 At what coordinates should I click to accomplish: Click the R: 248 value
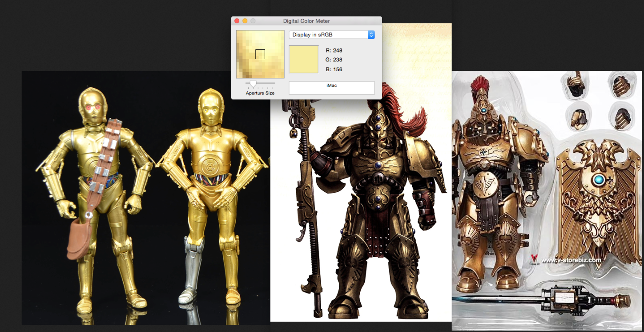coord(334,50)
